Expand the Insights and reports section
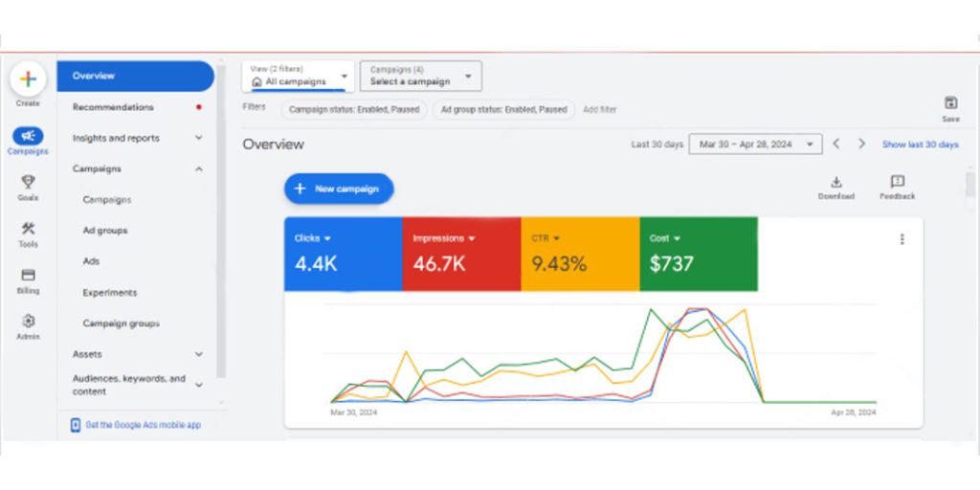The image size is (980, 490). 198,138
